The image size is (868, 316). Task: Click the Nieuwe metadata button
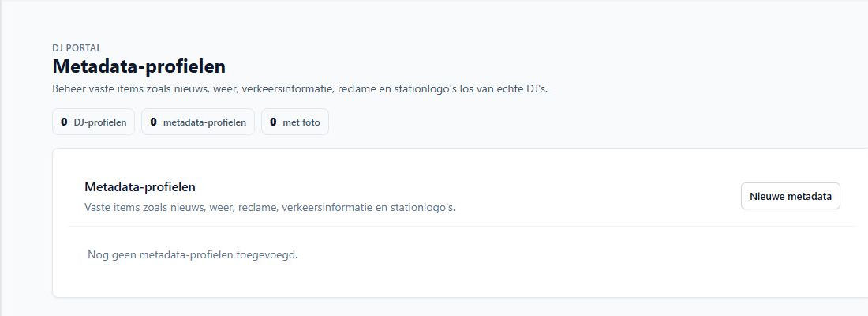790,196
